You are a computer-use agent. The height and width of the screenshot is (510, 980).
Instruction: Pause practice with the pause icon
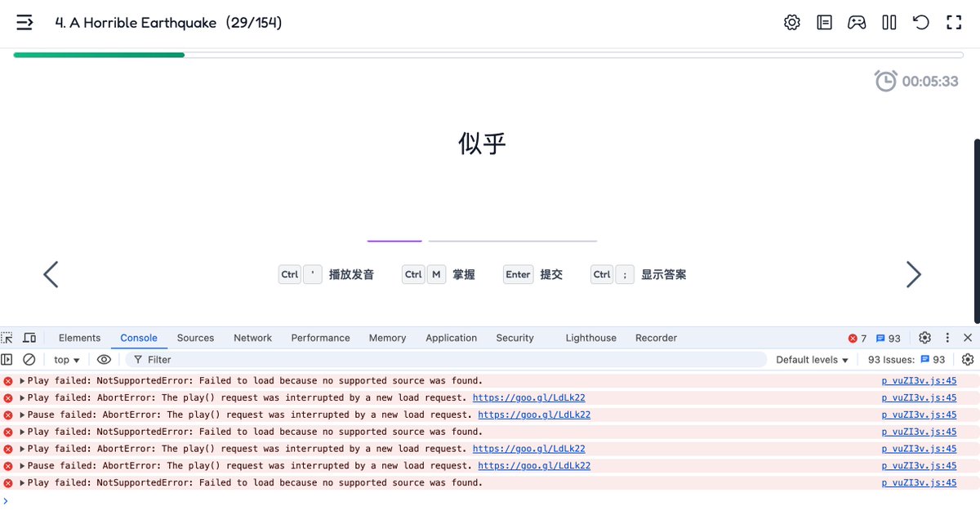[x=889, y=23]
